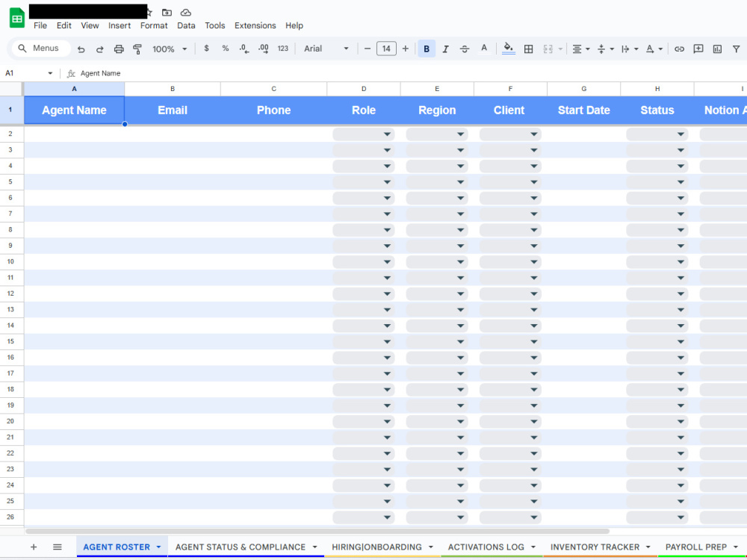747x560 pixels.
Task: Open the fill color picker
Action: tap(509, 49)
